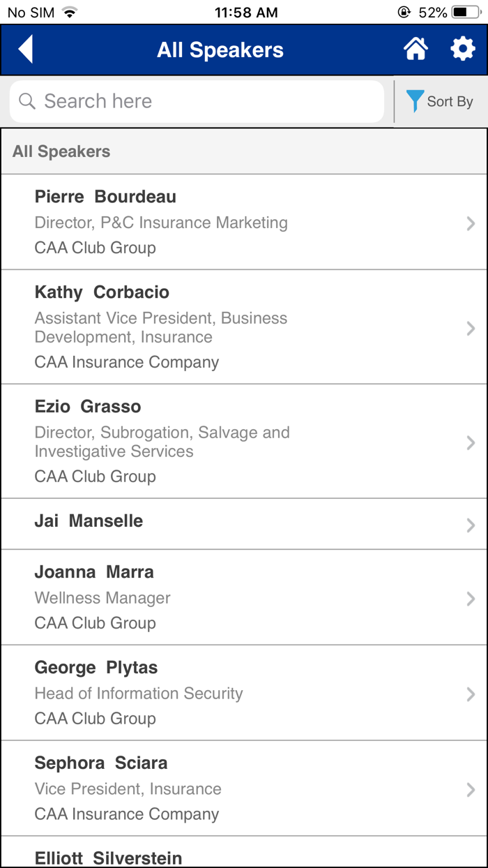488x868 pixels.
Task: Tap the Search here input field
Action: click(x=197, y=101)
